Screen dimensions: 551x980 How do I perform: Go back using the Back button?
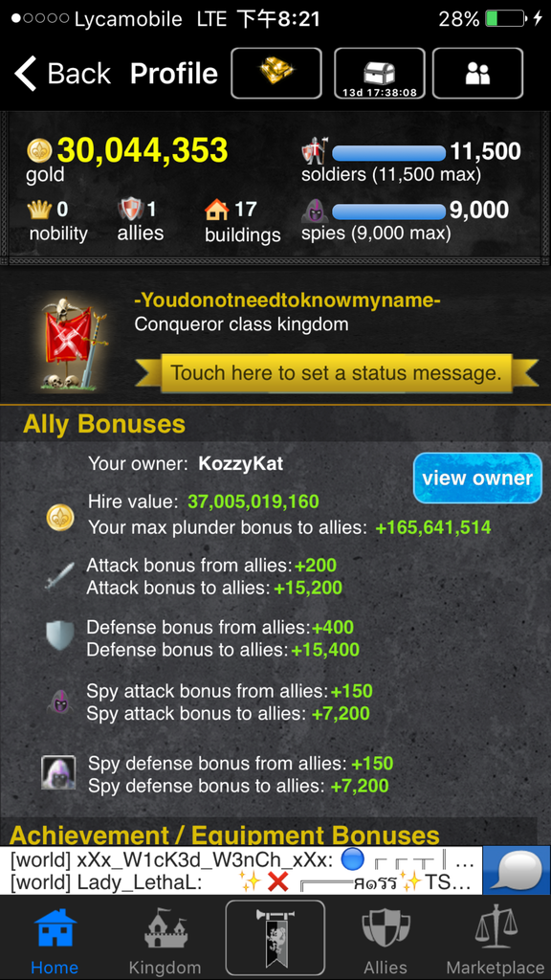pyautogui.click(x=62, y=74)
